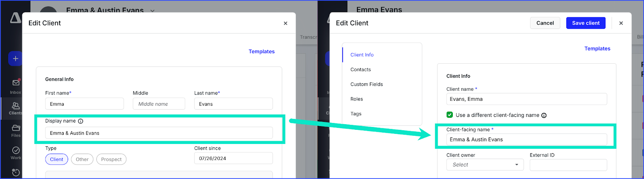Open the Inbox from sidebar

click(x=16, y=85)
